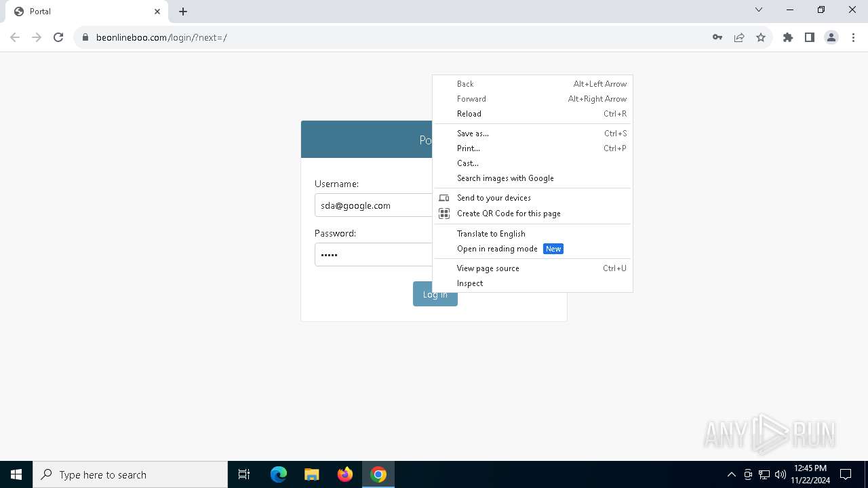Image resolution: width=868 pixels, height=488 pixels.
Task: Choose Open in reading mode
Action: pos(532,249)
